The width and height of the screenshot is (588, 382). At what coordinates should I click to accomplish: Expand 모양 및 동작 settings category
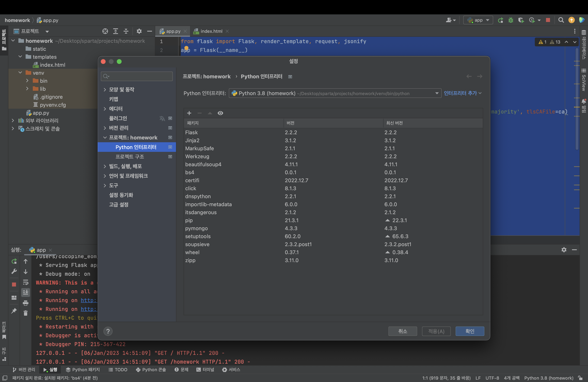(x=105, y=90)
